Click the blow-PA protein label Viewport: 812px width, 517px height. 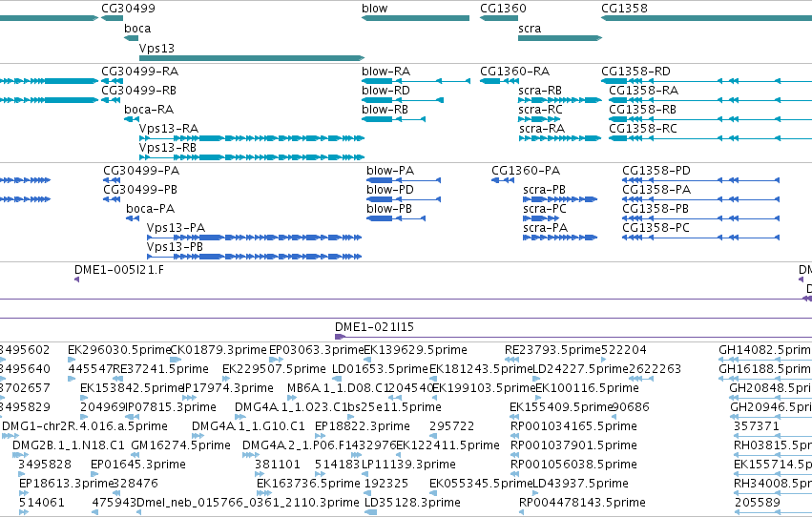coord(390,171)
